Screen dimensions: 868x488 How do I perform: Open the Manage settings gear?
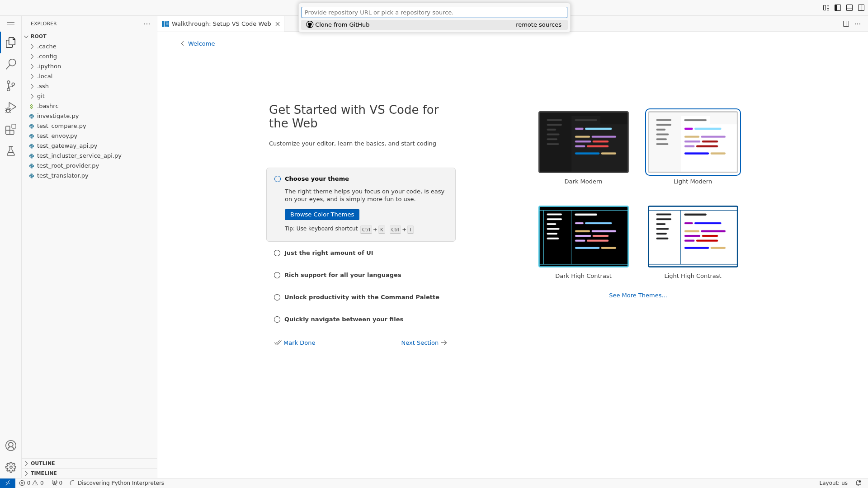tap(11, 467)
